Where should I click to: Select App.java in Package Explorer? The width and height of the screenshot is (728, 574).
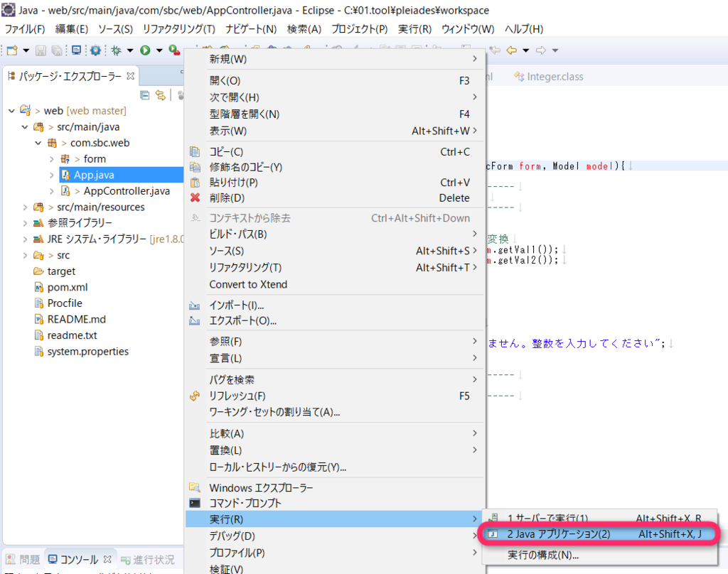point(94,175)
